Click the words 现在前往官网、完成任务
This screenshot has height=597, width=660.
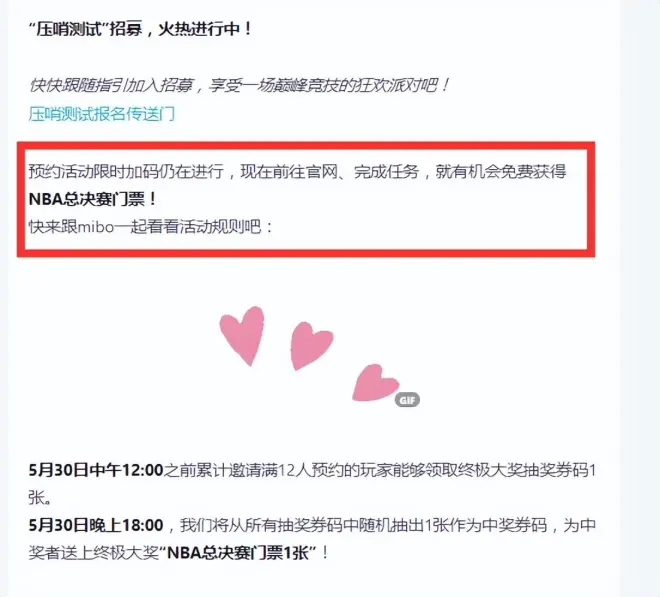[330, 171]
